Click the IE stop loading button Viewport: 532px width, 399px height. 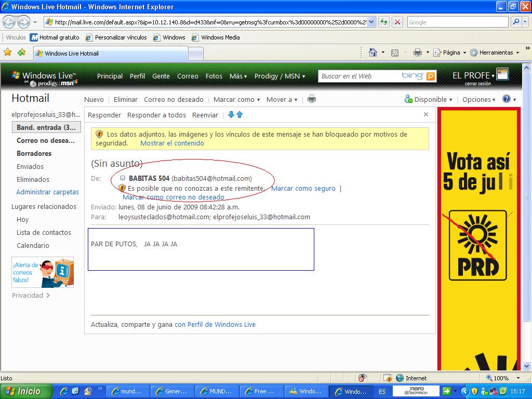coord(397,22)
